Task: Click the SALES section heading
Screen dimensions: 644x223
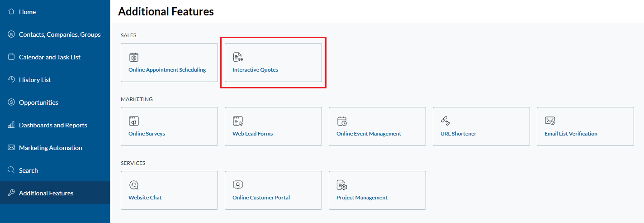Action: click(128, 35)
